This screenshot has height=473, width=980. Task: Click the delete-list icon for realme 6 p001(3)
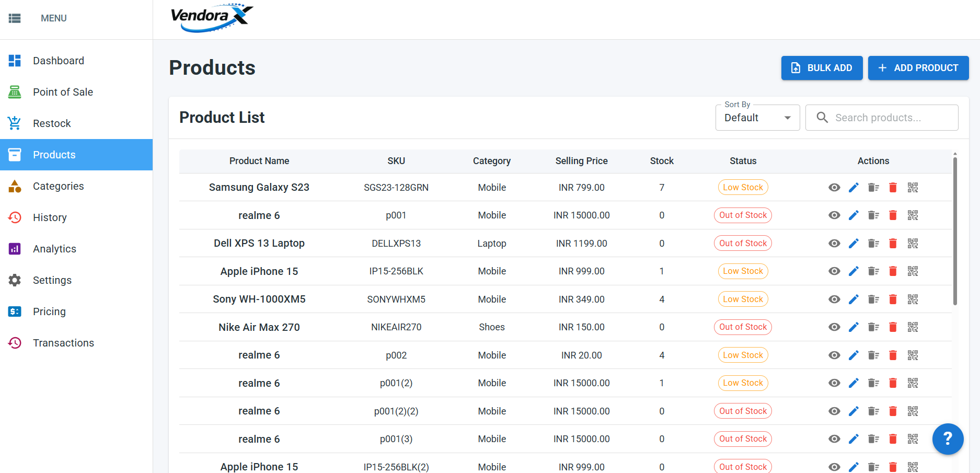[x=873, y=439]
